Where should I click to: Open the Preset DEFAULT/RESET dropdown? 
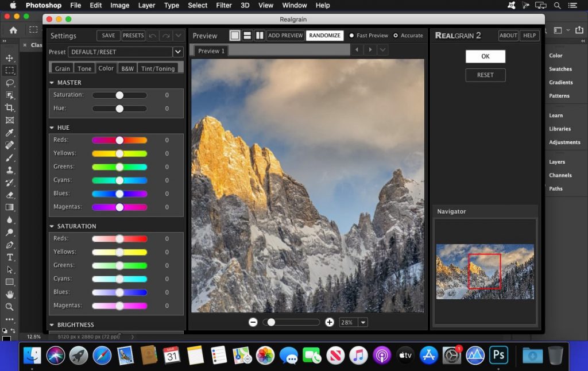point(177,52)
